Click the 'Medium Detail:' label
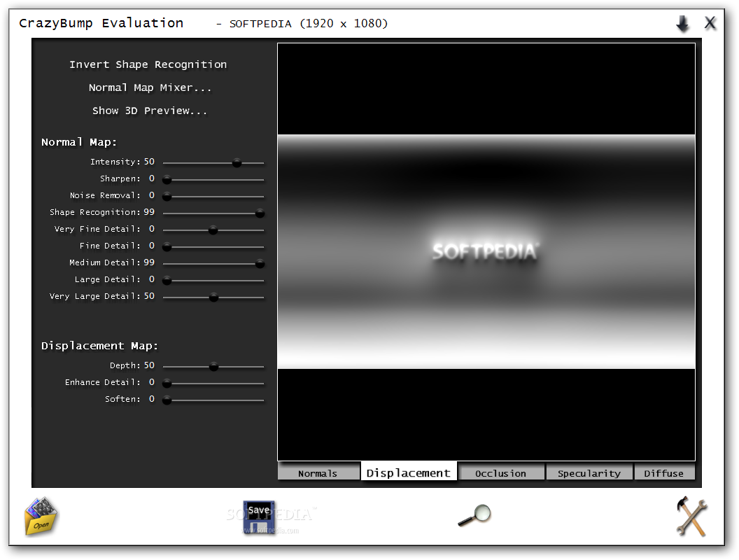 click(x=105, y=262)
